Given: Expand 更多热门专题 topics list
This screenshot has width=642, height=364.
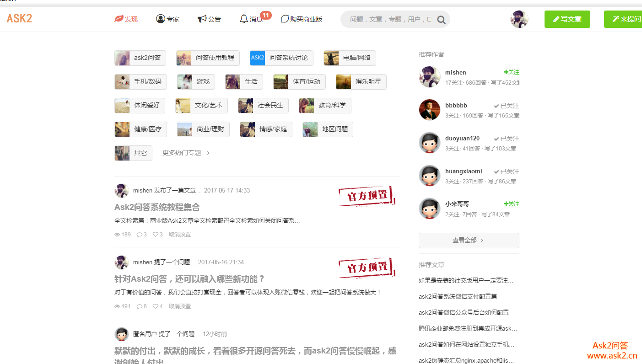Looking at the screenshot, I should coord(186,153).
